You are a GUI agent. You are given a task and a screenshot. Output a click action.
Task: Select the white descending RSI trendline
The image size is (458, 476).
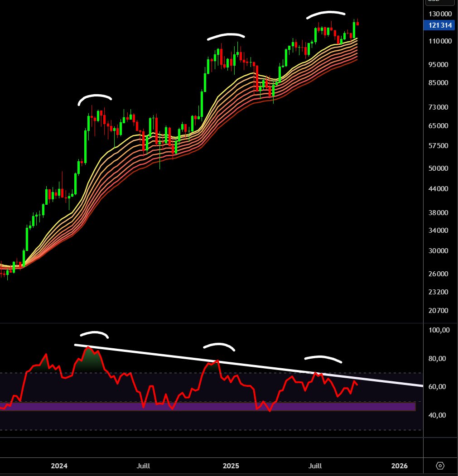click(249, 365)
